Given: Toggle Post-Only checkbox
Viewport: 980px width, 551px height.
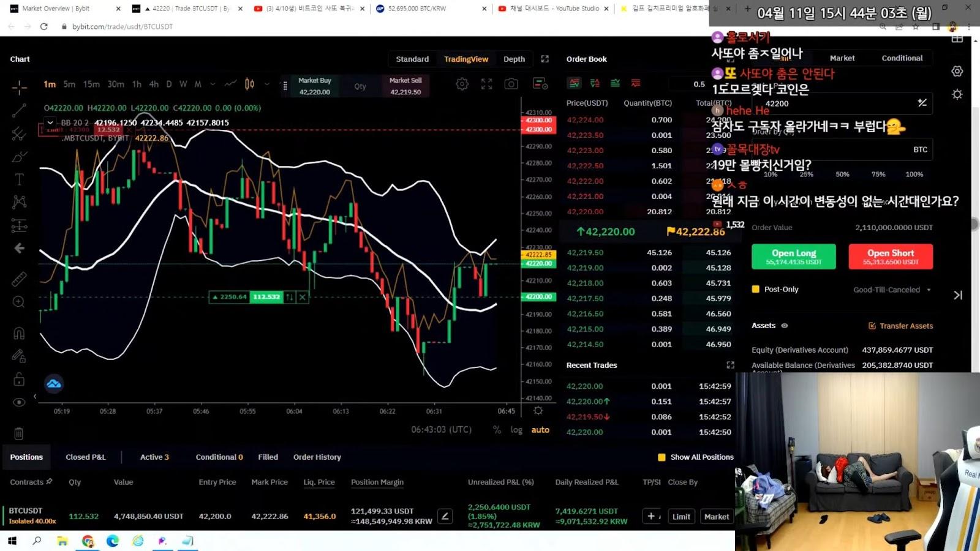Looking at the screenshot, I should point(756,290).
